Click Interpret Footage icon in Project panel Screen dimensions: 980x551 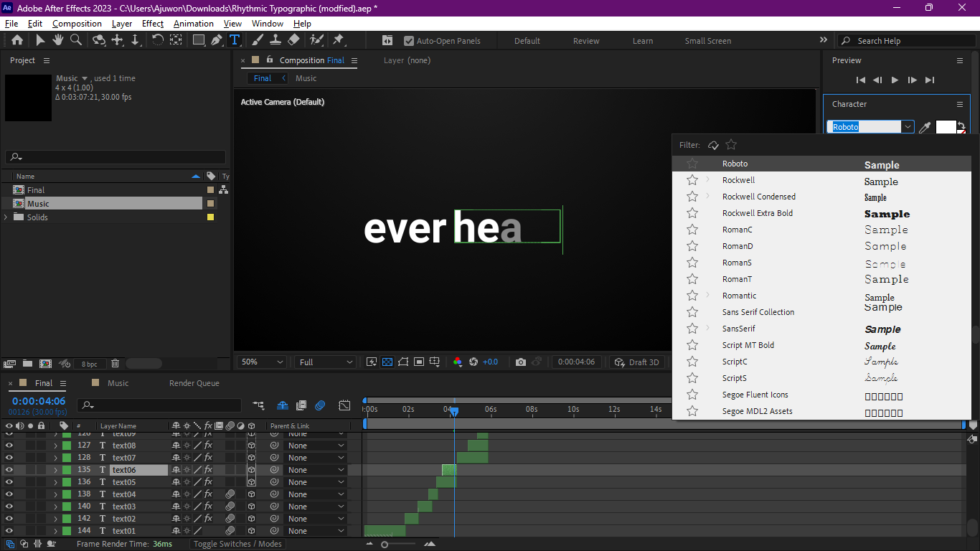coord(9,364)
